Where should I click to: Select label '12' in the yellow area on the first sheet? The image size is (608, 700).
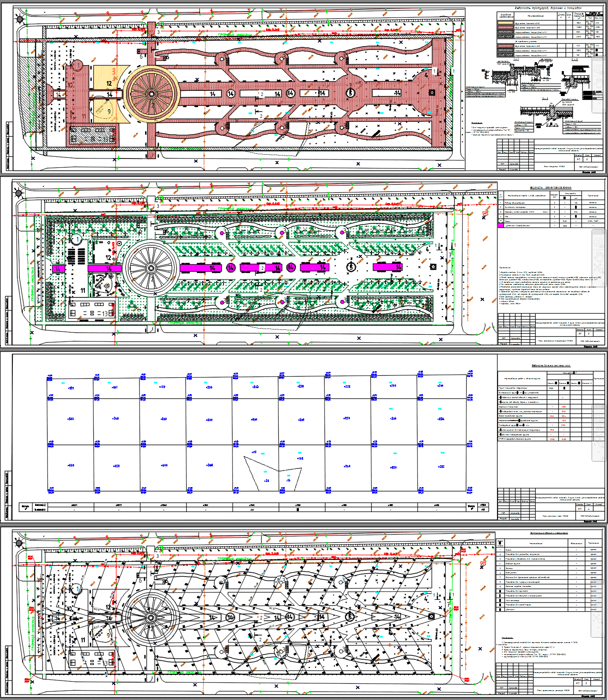109,84
